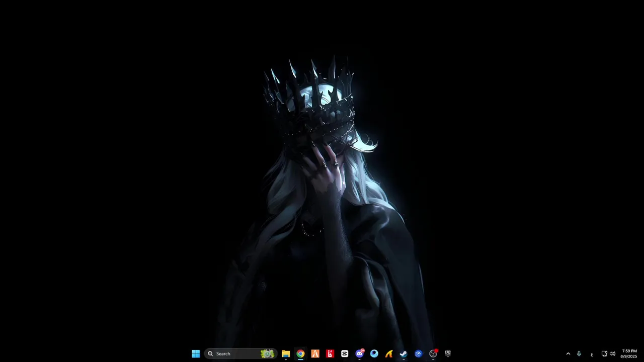The width and height of the screenshot is (644, 362).
Task: Open Steam from the taskbar
Action: tap(404, 353)
